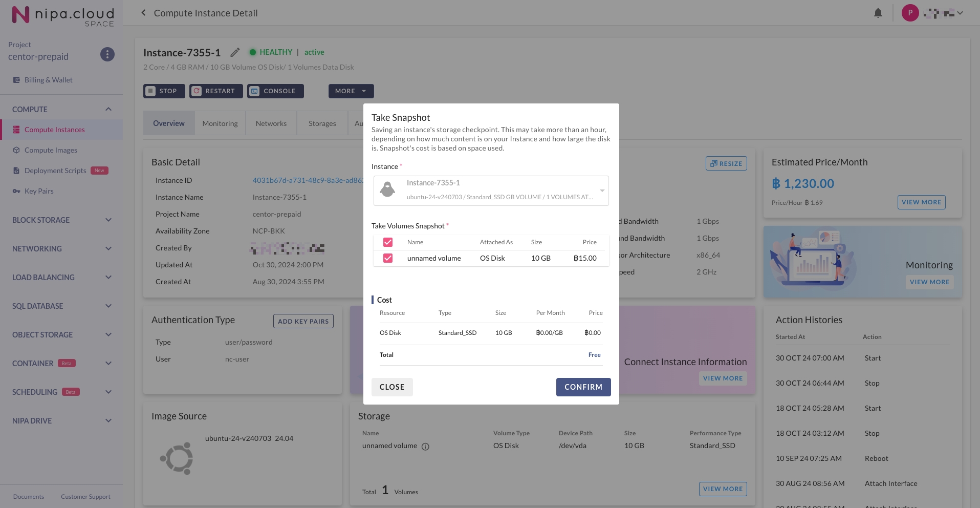Click the info icon next to unnamed volume

425,447
